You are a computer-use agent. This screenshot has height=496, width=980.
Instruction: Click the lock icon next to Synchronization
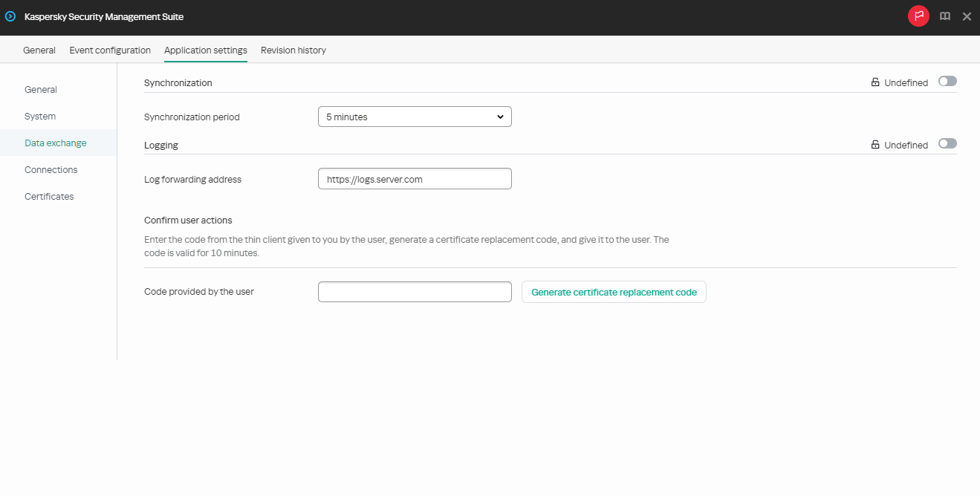tap(875, 82)
